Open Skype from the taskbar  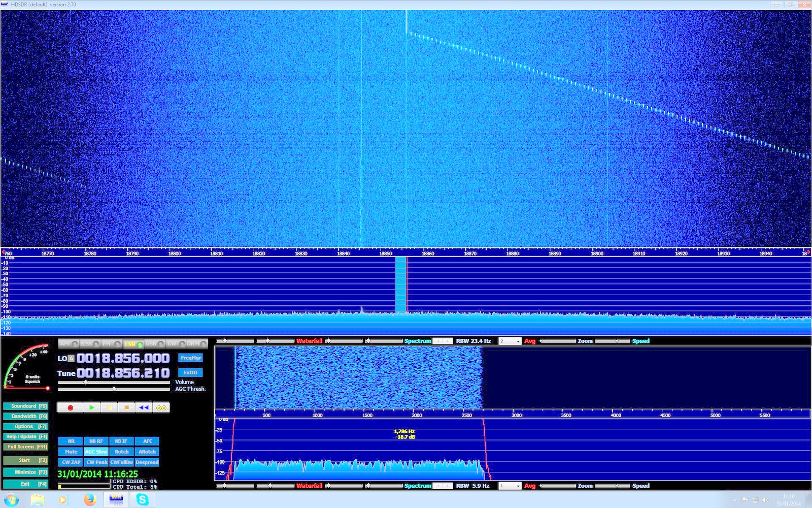click(x=142, y=500)
